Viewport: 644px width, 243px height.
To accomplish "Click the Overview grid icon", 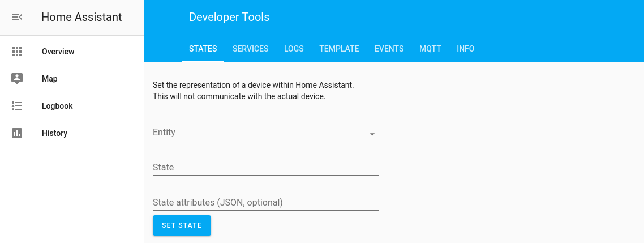I will tap(17, 52).
